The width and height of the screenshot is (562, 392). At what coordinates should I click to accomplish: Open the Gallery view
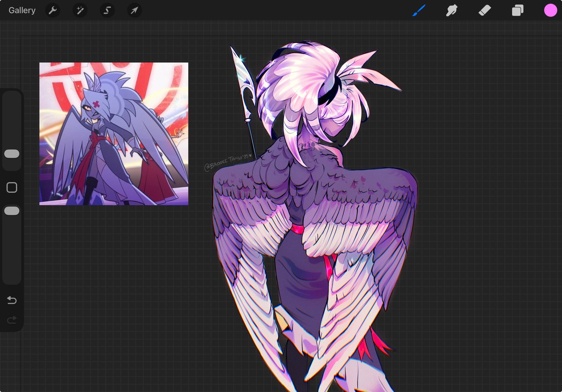(22, 10)
